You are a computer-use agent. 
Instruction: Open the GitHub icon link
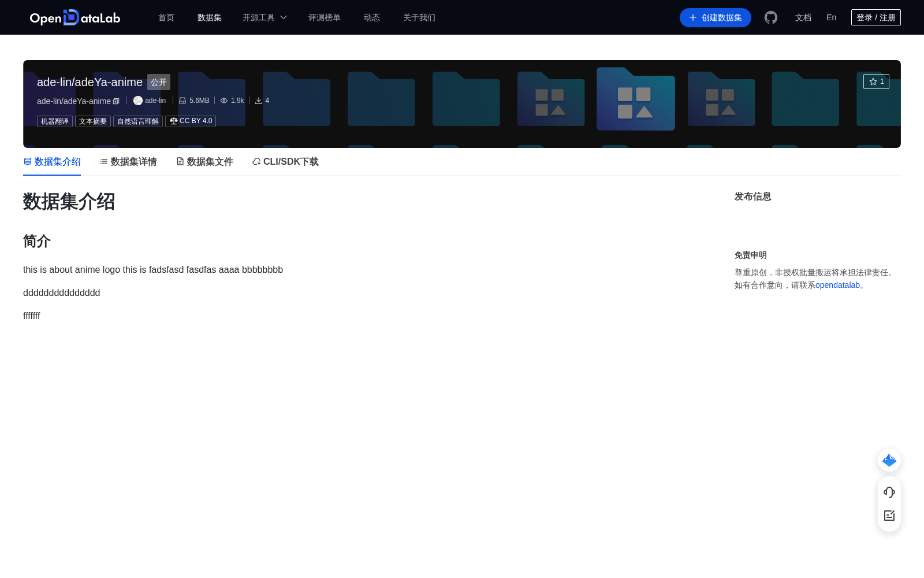click(771, 17)
